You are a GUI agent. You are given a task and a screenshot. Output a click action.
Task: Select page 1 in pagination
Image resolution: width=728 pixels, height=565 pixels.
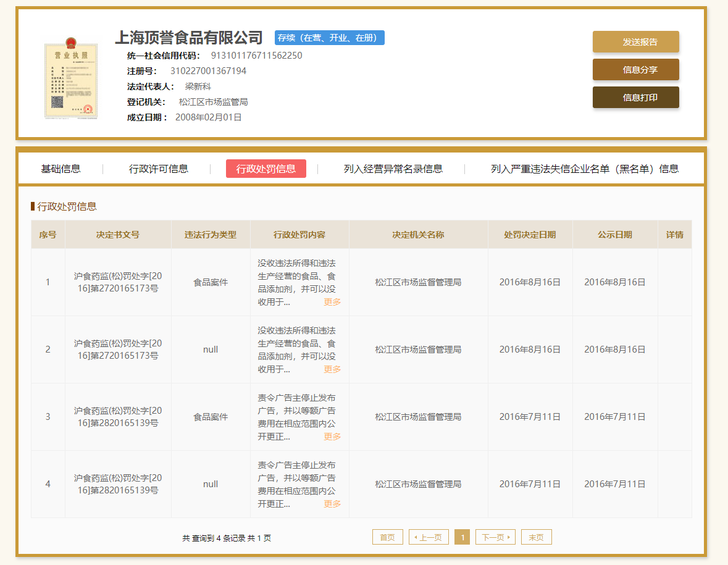click(462, 537)
